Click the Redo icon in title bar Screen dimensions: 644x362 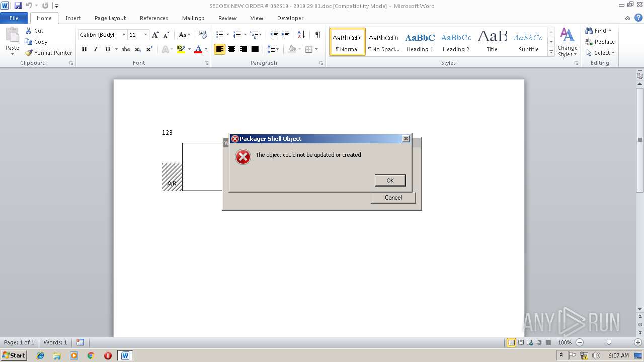(45, 6)
